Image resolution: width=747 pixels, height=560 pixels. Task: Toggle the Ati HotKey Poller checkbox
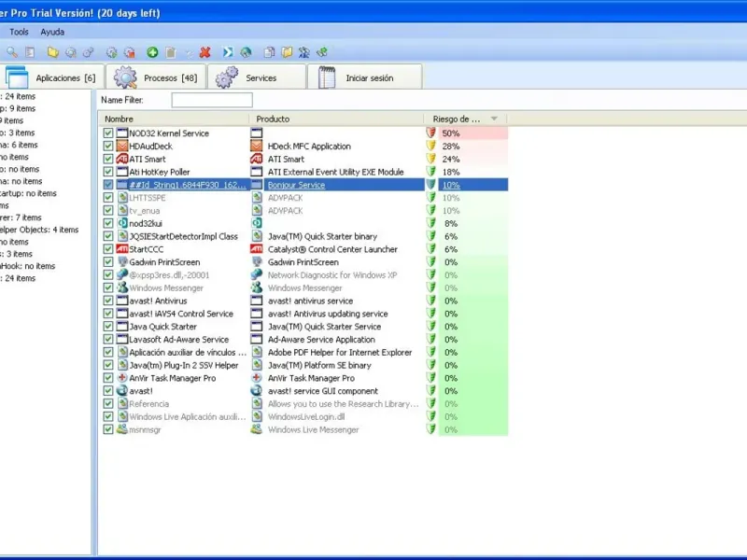tap(108, 172)
